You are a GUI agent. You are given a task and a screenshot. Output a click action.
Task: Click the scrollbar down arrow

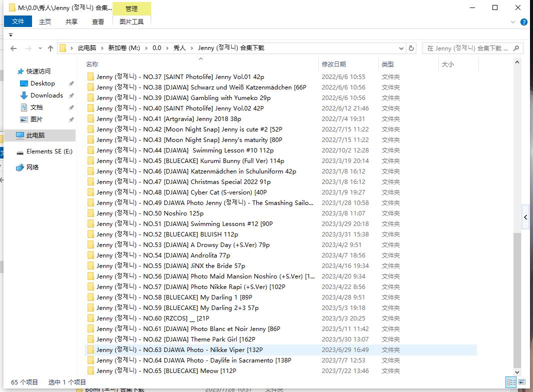pos(517,372)
